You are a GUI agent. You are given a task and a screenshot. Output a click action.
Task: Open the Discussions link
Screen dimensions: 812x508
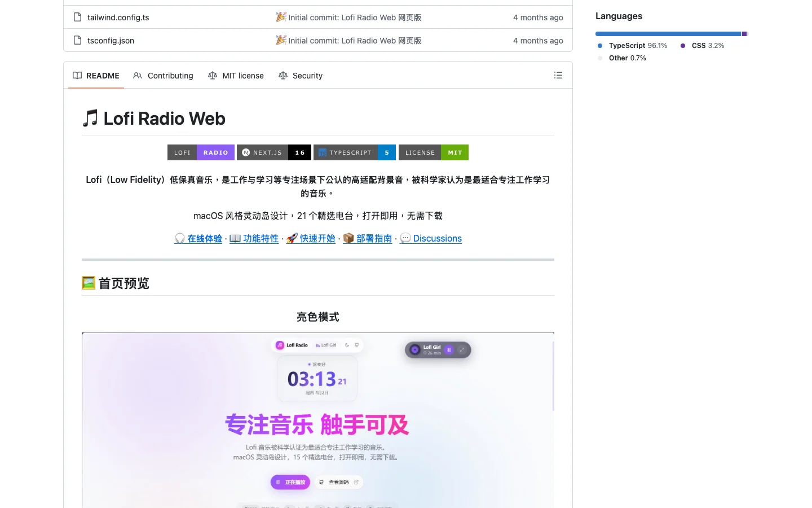[431, 238]
